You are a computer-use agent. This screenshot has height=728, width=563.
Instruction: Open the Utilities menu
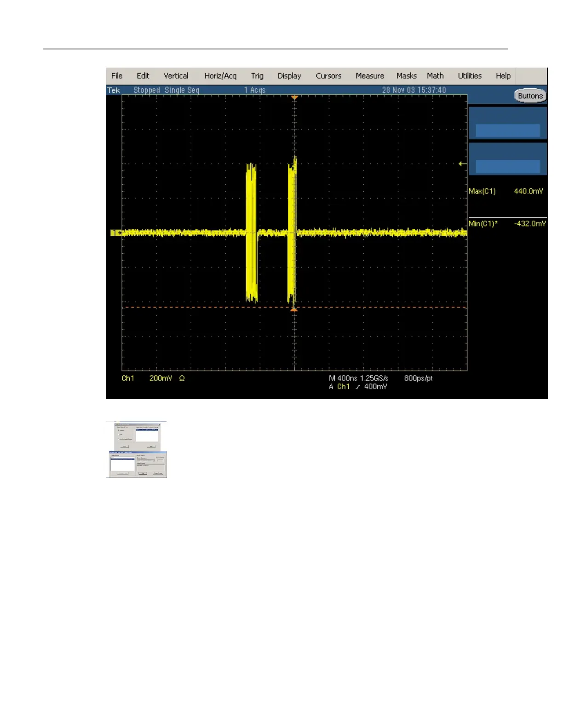470,76
